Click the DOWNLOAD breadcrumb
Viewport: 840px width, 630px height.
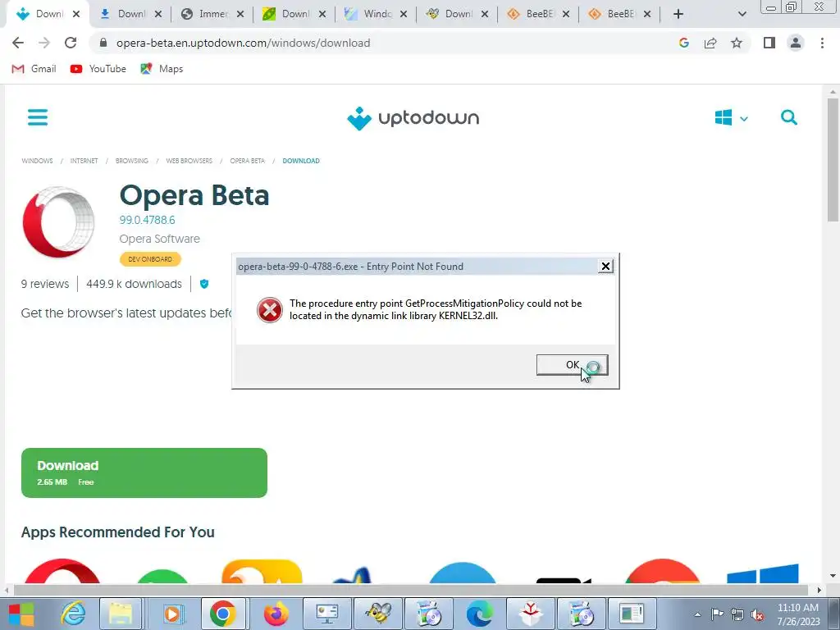tap(301, 161)
